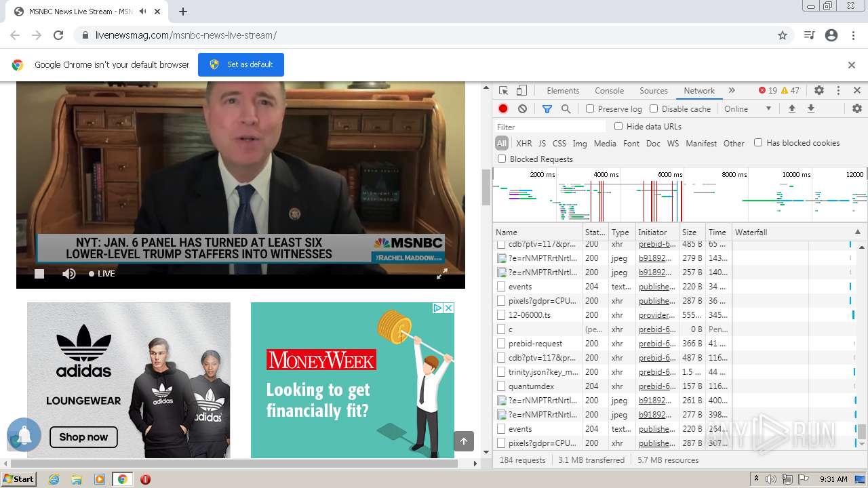
Task: Open the Chrome profile avatar icon
Action: point(831,35)
